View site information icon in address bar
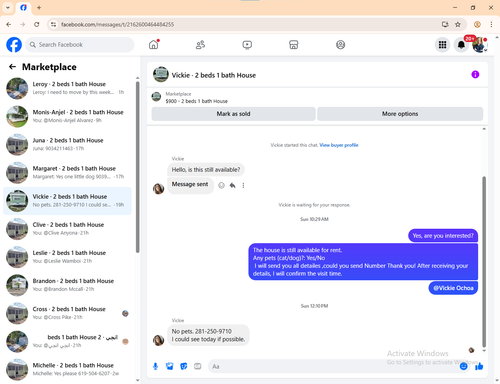500x384 pixels. tap(53, 24)
